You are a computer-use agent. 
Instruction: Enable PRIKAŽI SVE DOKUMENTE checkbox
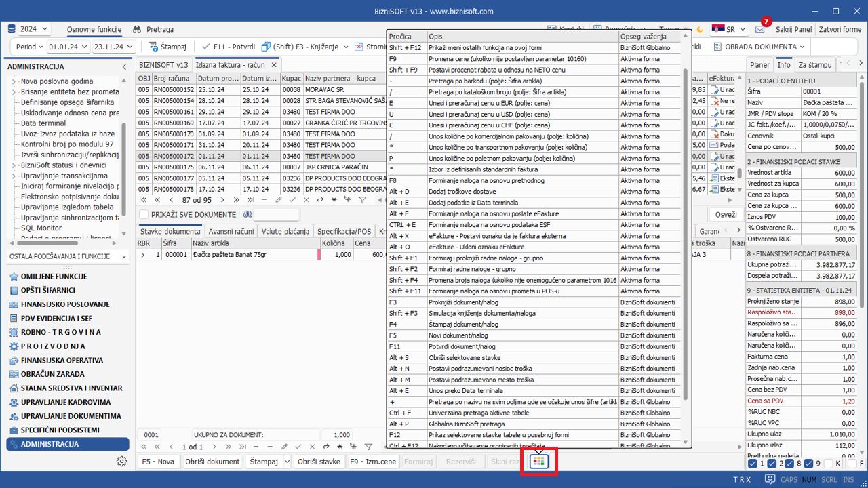144,215
